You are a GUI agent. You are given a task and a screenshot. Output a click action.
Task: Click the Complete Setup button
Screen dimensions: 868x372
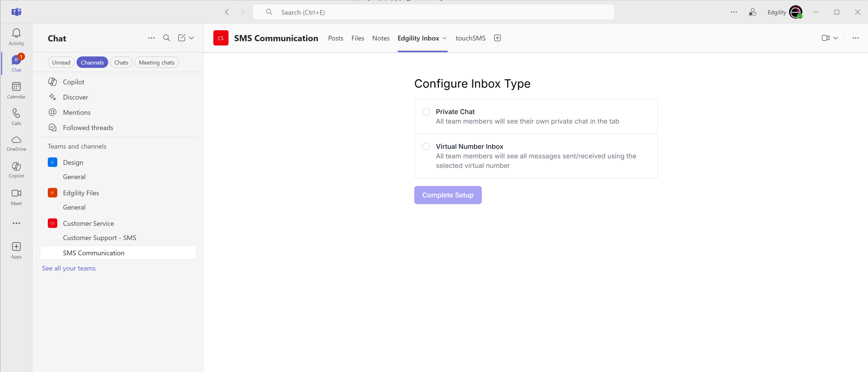(x=448, y=195)
